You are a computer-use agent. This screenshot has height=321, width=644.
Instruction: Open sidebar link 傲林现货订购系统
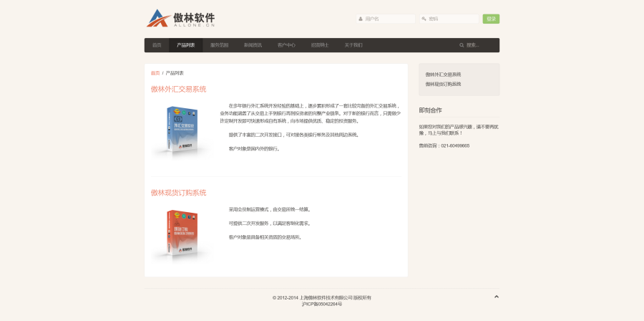click(443, 85)
